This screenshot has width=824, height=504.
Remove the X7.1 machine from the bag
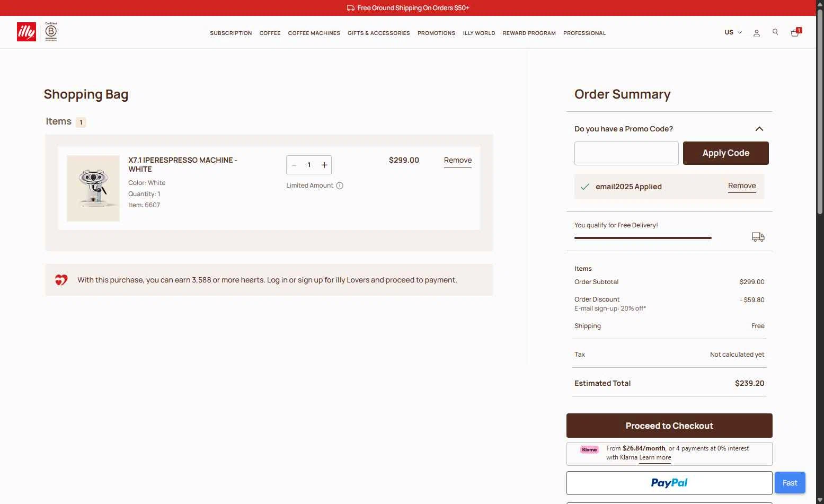(x=458, y=161)
